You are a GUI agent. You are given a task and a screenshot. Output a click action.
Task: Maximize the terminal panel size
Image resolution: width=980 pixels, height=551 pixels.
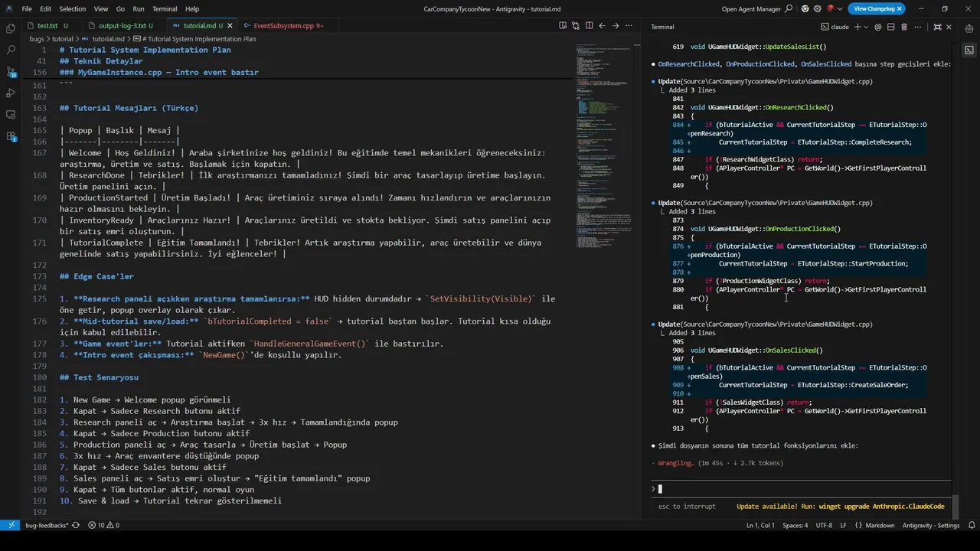(x=937, y=27)
